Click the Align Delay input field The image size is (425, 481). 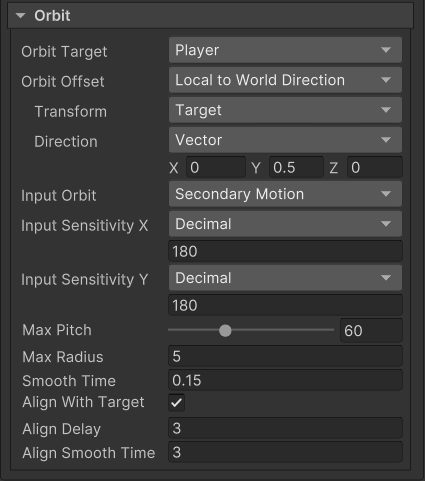click(x=285, y=428)
